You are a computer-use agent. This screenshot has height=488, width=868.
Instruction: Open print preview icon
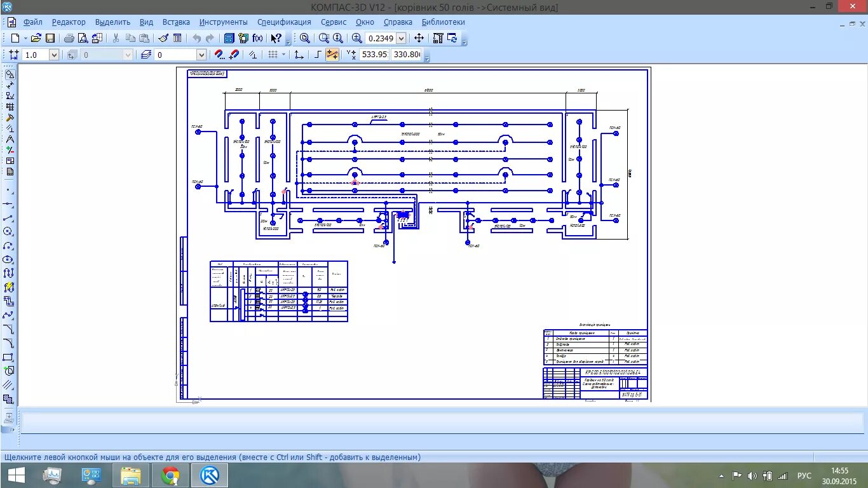83,38
